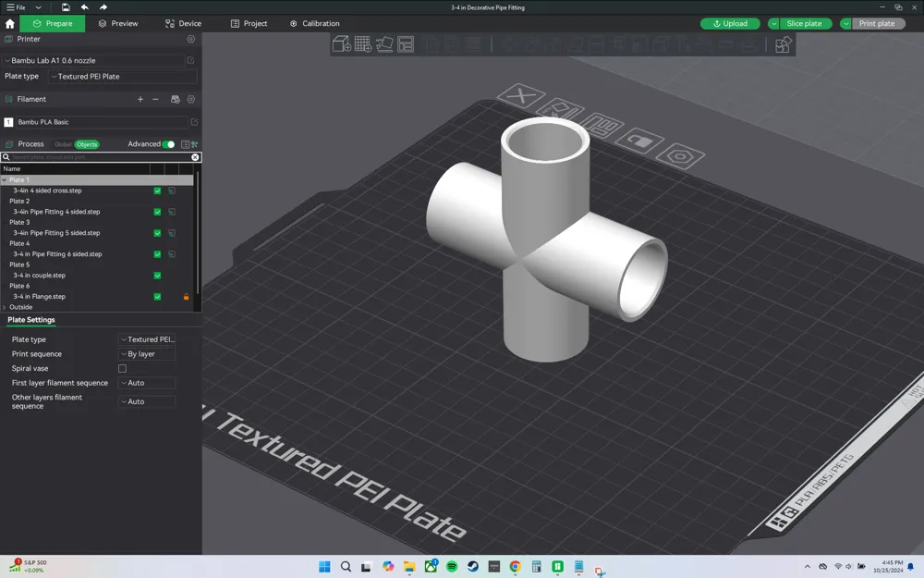The image size is (924, 578).
Task: Click the search plate and object field
Action: [92, 157]
